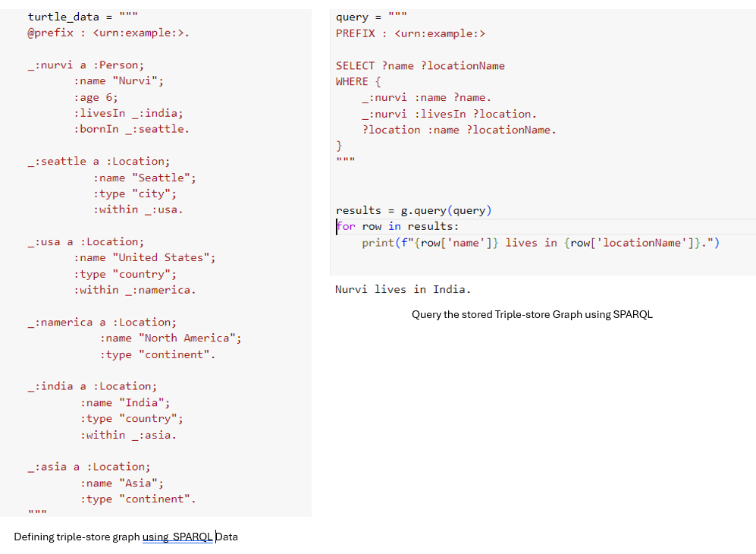Click the ':age 6;' line
The width and height of the screenshot is (756, 554).
[96, 97]
